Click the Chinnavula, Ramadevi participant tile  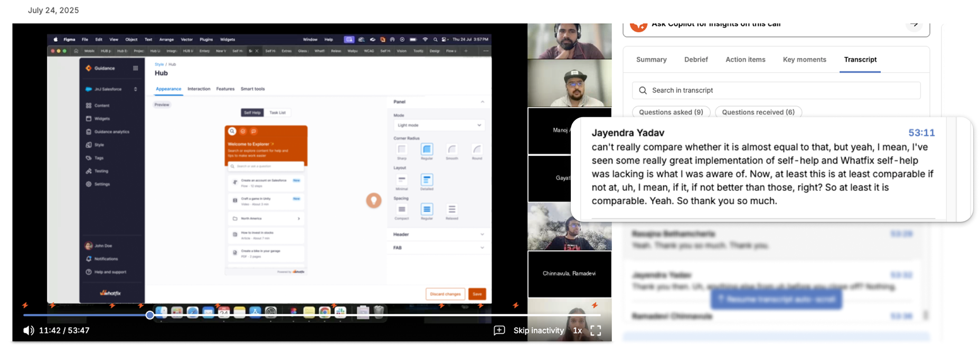pyautogui.click(x=570, y=274)
